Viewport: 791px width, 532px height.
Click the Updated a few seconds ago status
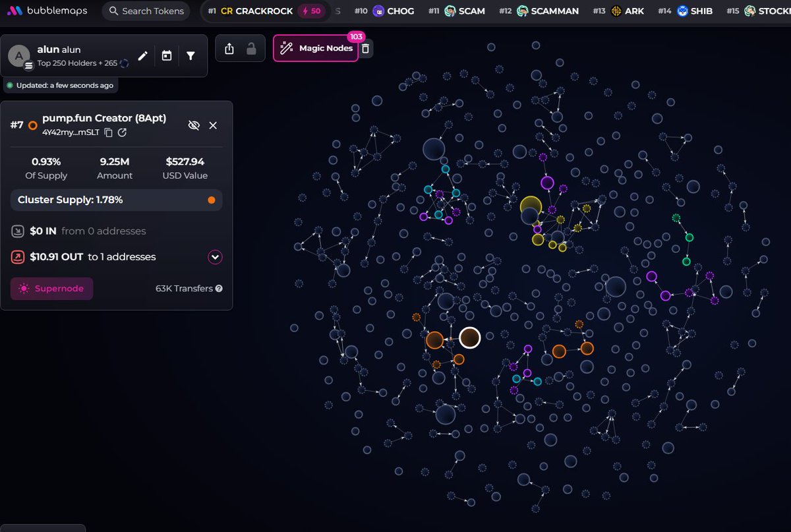pyautogui.click(x=60, y=86)
